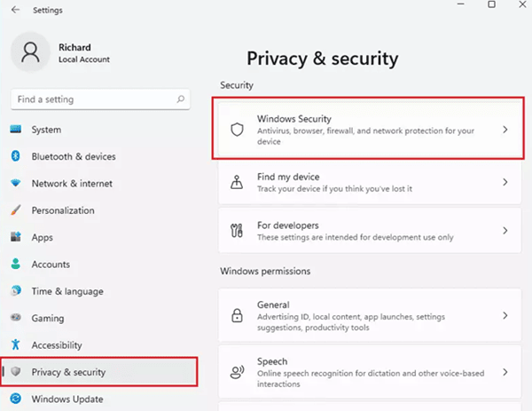Expand Find my device chevron
Viewport: 532px width, 411px height.
(505, 182)
